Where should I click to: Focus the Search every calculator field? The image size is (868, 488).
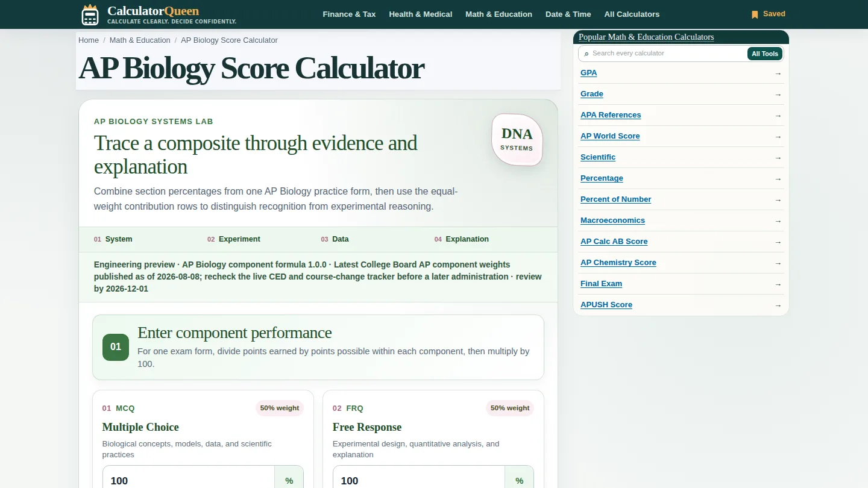668,54
